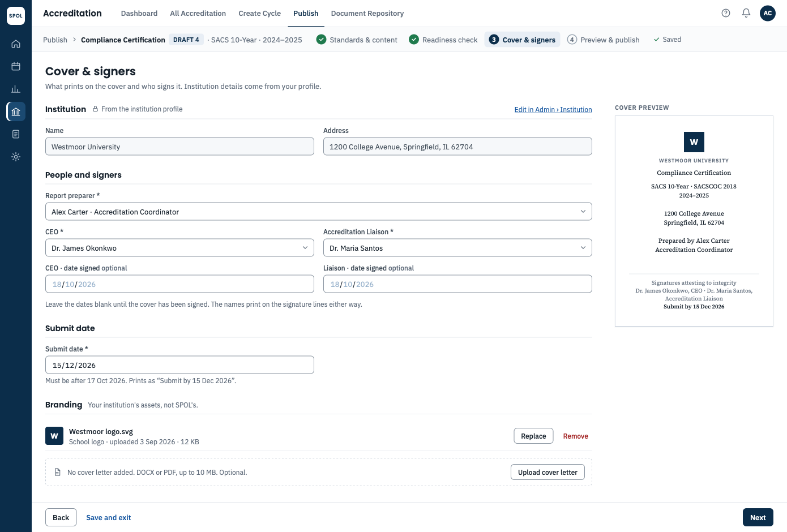Image resolution: width=787 pixels, height=532 pixels.
Task: Click the cover letter document icon
Action: (x=57, y=472)
